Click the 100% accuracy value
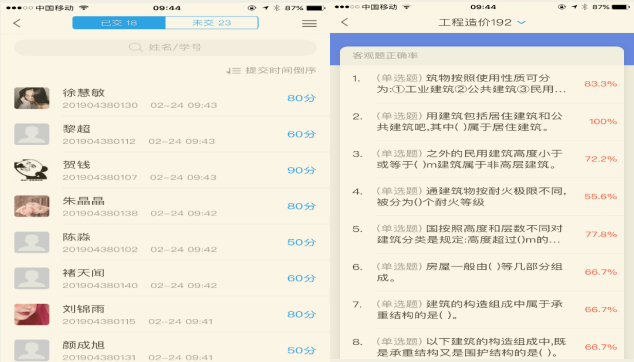634x362 pixels. point(603,121)
